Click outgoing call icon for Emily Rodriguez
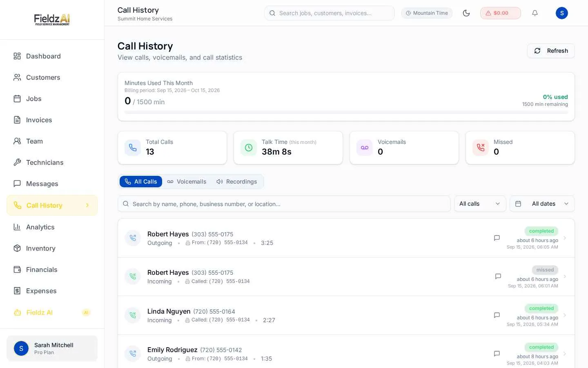Screen dimensions: 588x368 pyautogui.click(x=133, y=354)
